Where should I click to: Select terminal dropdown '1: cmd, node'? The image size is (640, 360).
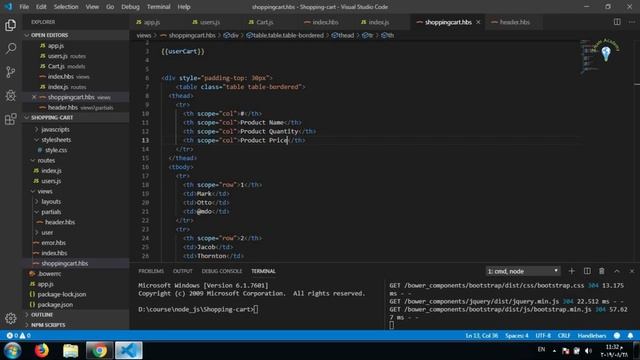coord(523,271)
